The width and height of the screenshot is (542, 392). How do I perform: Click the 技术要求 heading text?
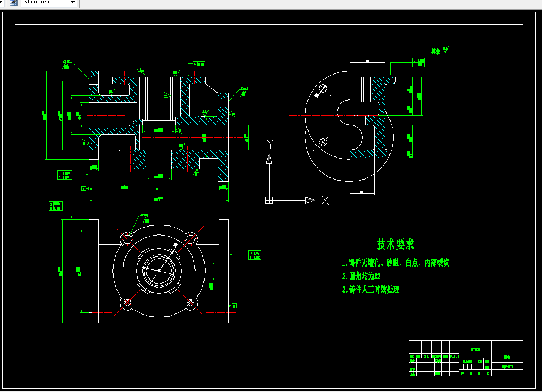click(395, 244)
